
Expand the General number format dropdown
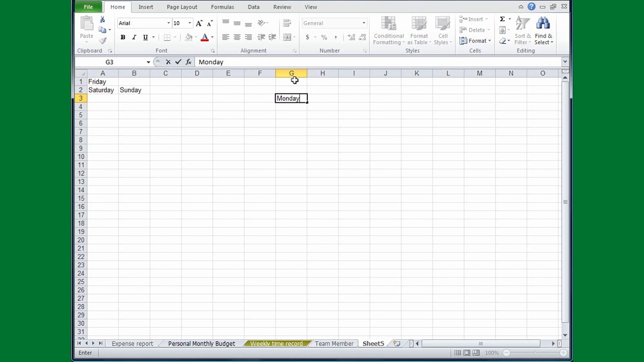tap(364, 23)
